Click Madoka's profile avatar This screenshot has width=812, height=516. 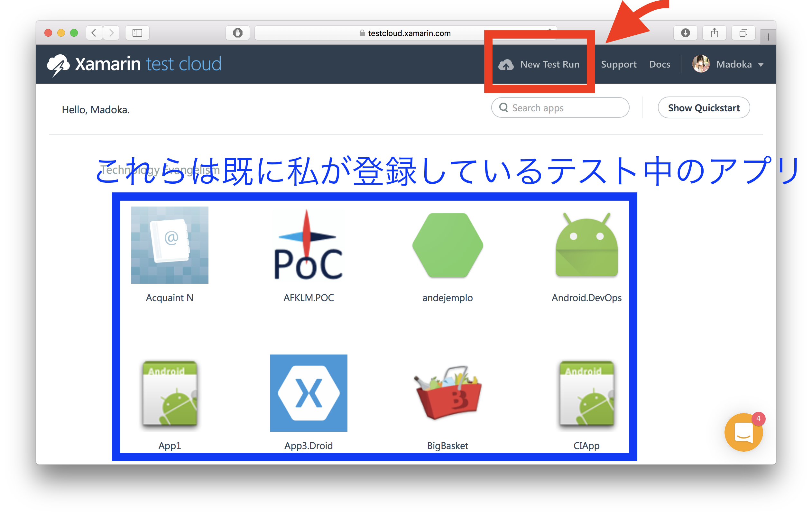pos(701,64)
